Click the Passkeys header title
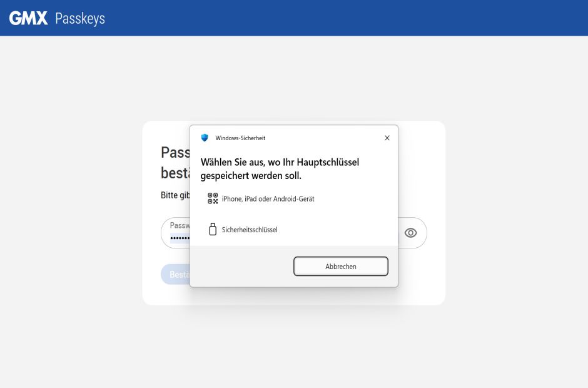Image resolution: width=588 pixels, height=388 pixels. 80,18
